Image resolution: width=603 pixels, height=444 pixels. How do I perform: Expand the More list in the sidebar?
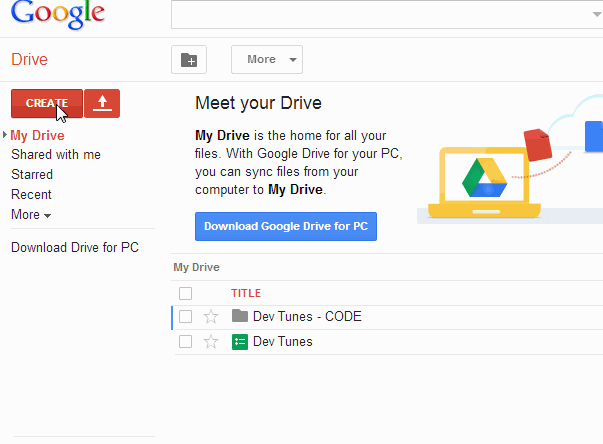31,215
